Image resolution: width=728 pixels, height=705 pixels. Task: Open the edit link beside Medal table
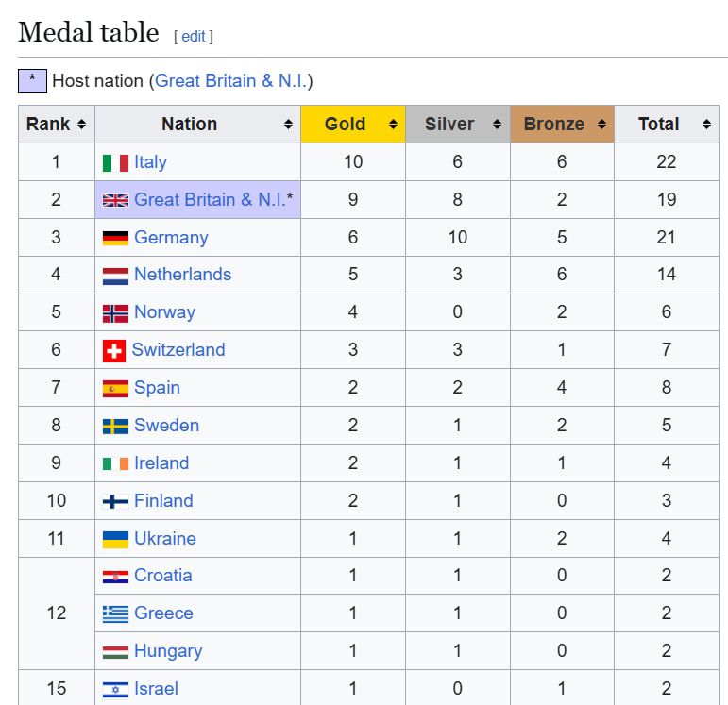194,36
